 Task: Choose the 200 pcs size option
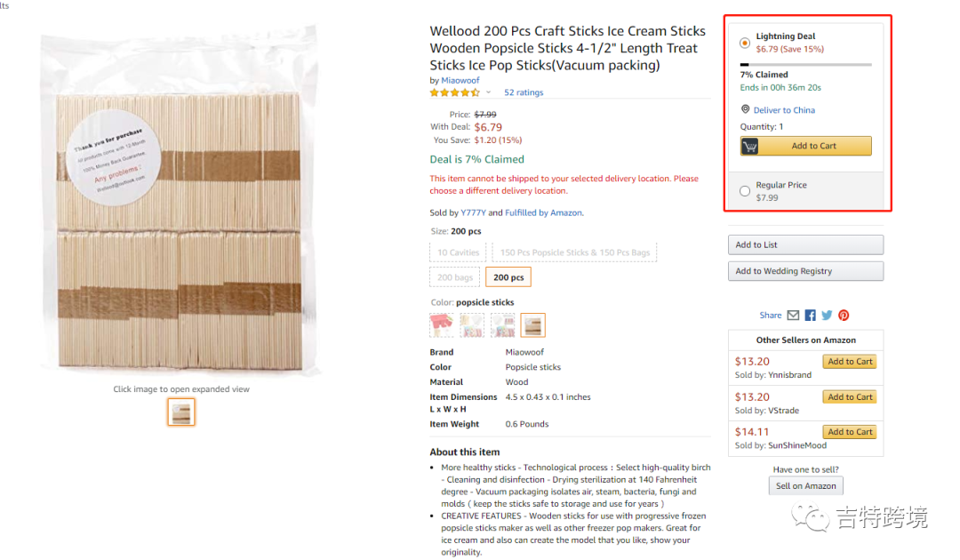point(508,277)
